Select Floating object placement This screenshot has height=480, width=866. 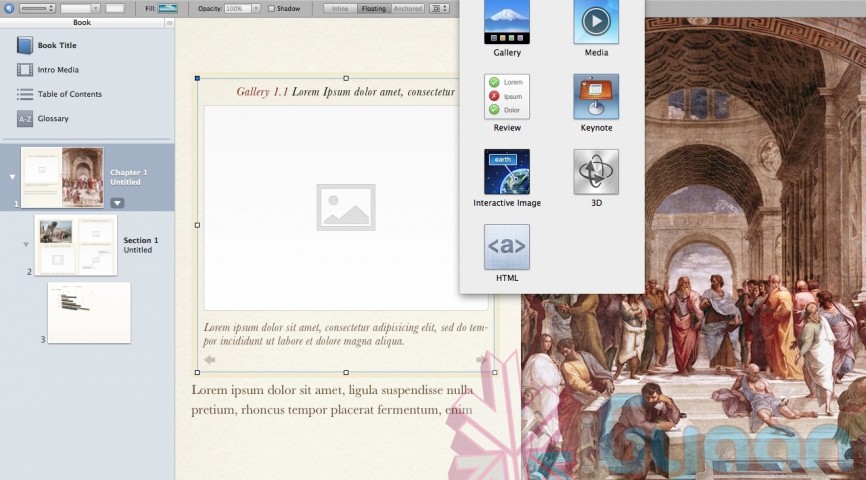[373, 8]
